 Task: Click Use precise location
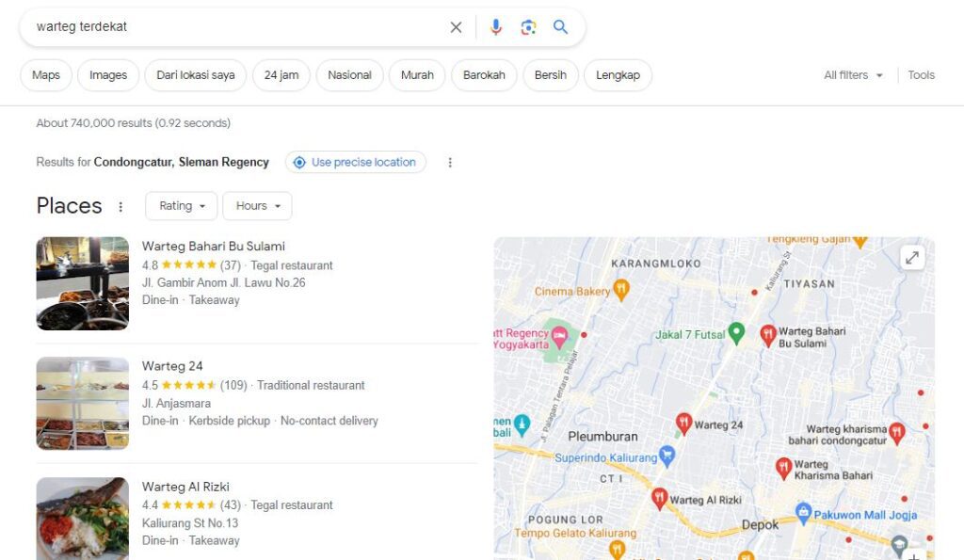click(355, 162)
